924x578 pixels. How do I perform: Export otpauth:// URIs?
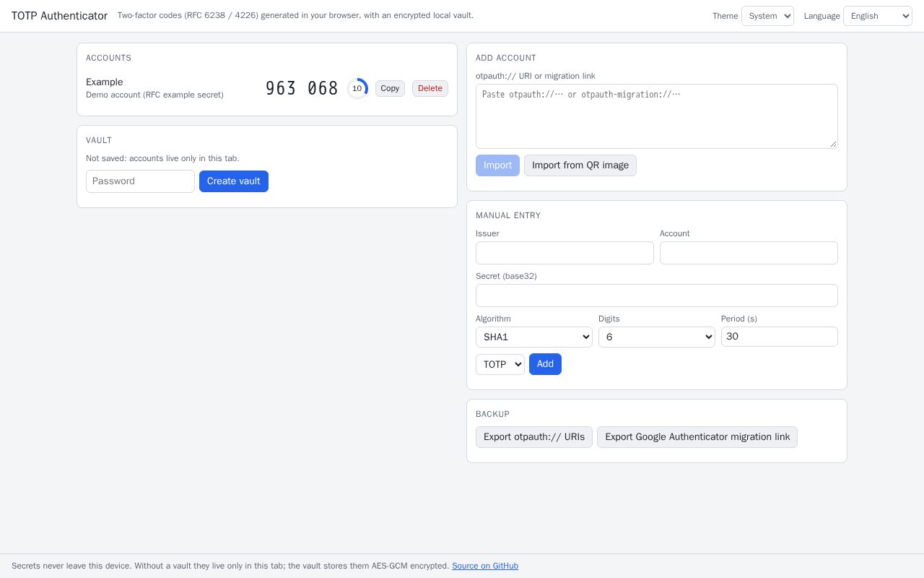pyautogui.click(x=534, y=437)
